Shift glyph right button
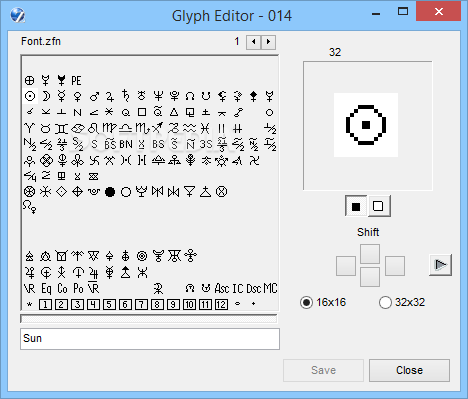The width and height of the screenshot is (468, 399). click(x=395, y=266)
